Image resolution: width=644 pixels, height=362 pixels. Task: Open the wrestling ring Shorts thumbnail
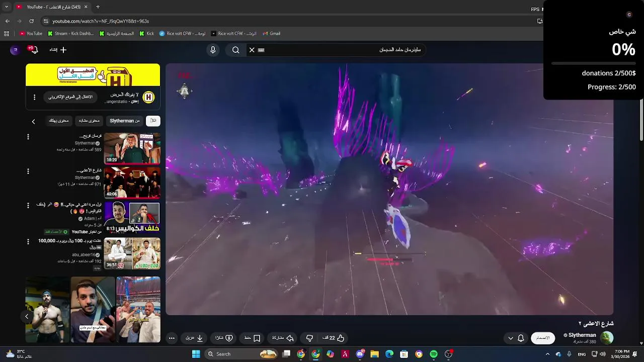coord(138,310)
